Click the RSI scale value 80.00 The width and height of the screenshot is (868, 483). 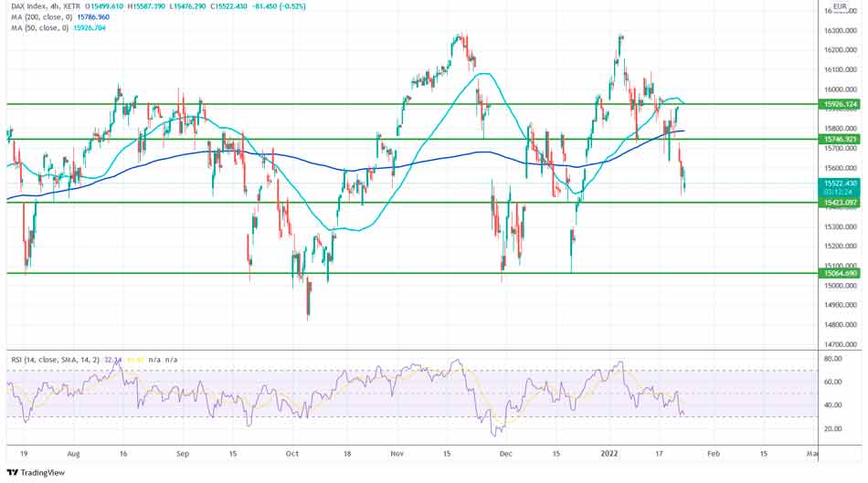click(833, 359)
